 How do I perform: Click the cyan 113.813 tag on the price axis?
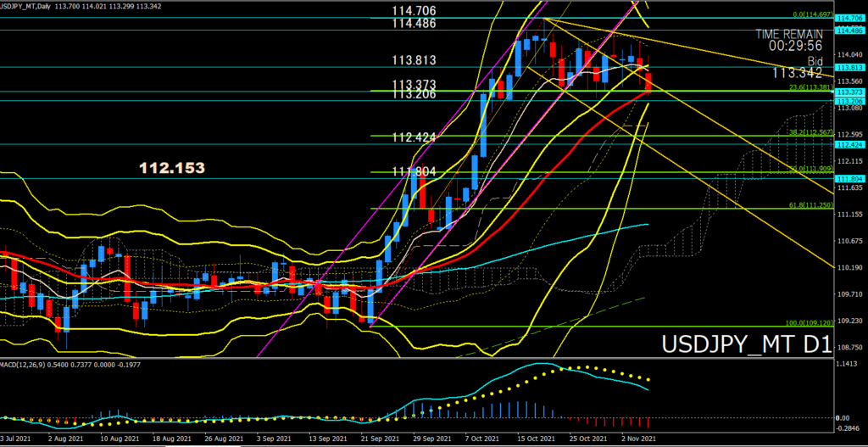850,68
